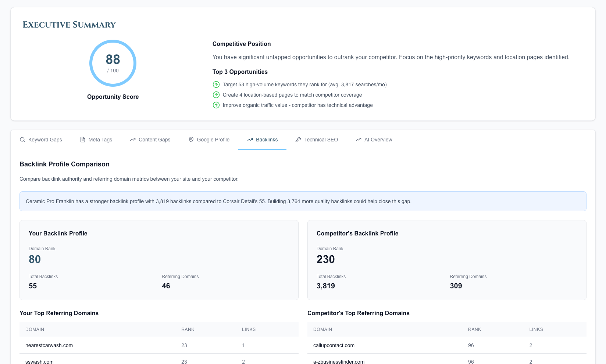Click the green arrow icon beside keyword opportunity
606x364 pixels.
(216, 84)
